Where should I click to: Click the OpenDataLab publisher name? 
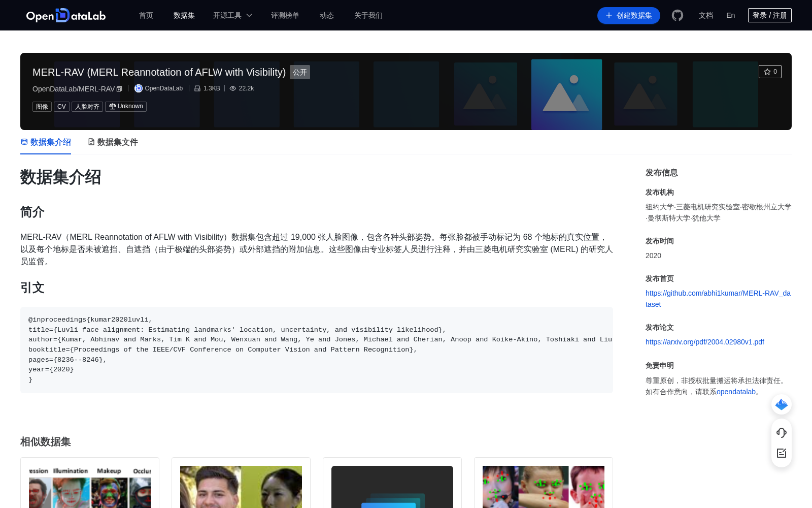point(163,88)
